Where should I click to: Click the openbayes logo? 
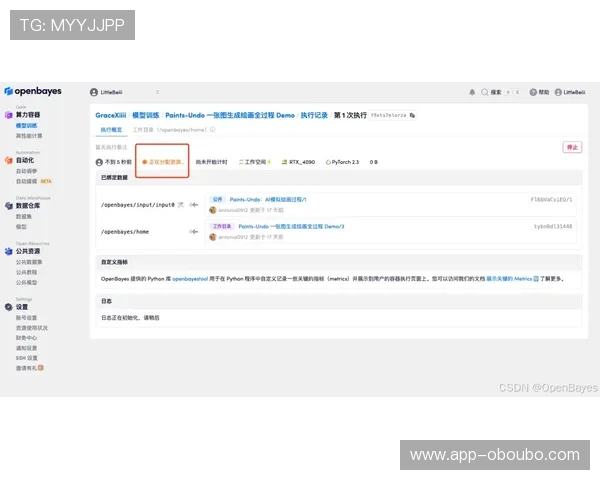pos(33,91)
